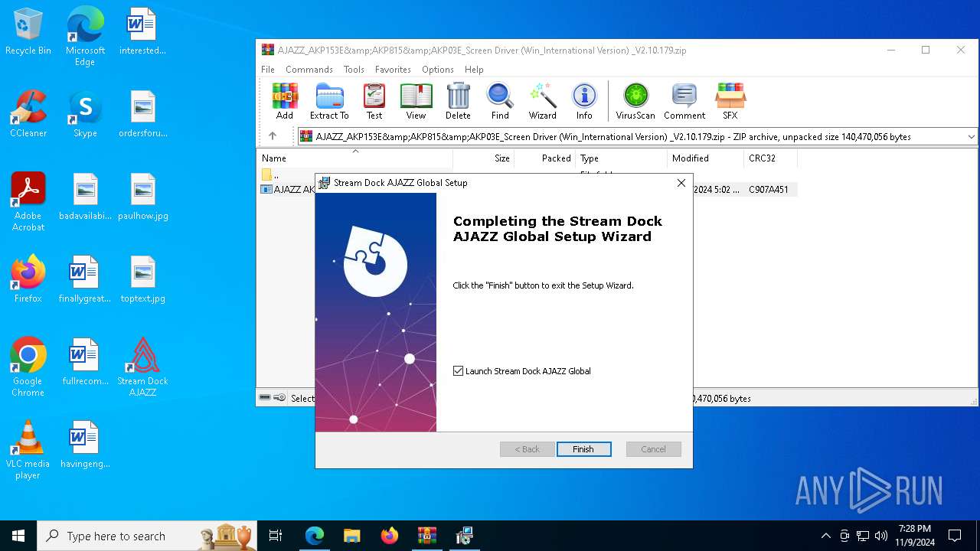Run the Test archive tool

point(374,102)
